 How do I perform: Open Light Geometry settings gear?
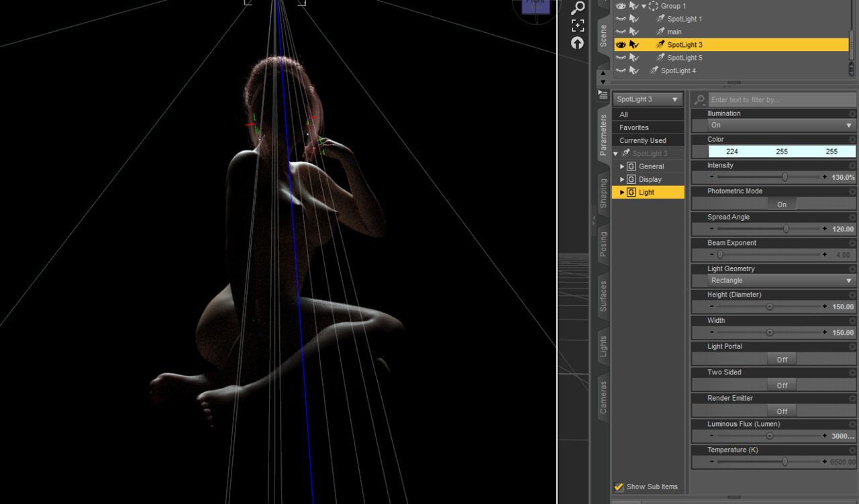(x=852, y=268)
